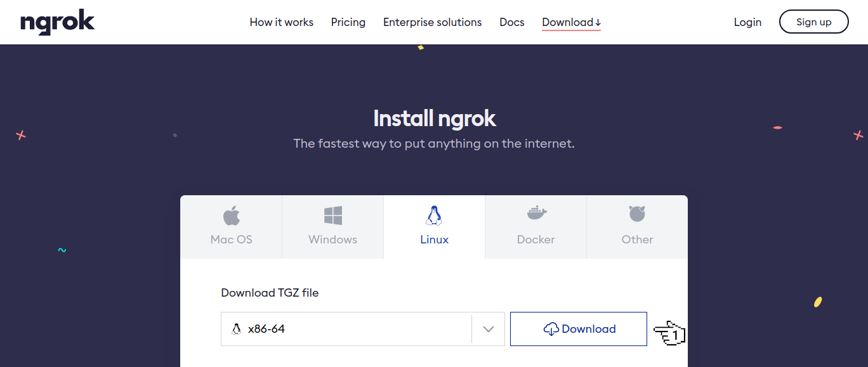Click the ngrok logo
This screenshot has height=367, width=868.
click(57, 22)
